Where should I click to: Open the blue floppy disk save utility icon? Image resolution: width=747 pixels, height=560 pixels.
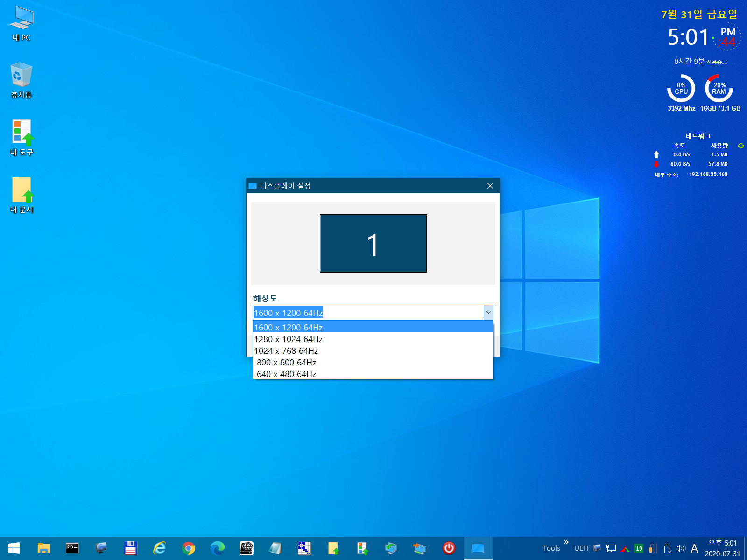click(x=130, y=548)
